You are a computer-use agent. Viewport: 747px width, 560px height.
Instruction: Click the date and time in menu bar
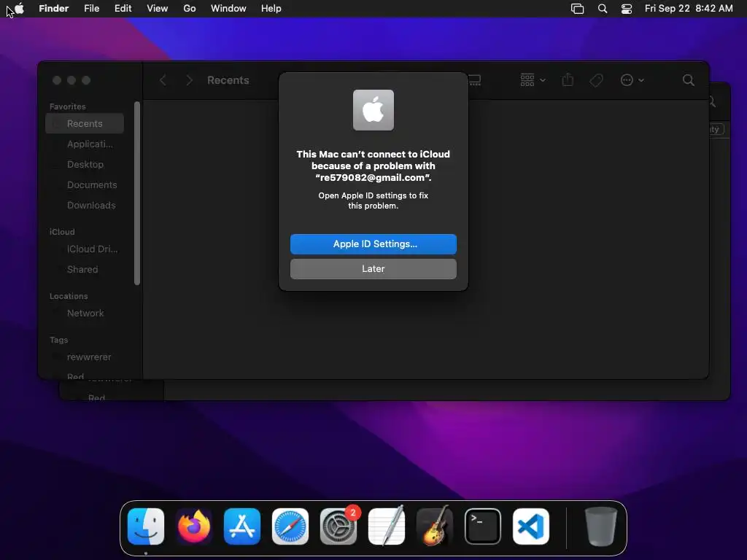point(689,8)
